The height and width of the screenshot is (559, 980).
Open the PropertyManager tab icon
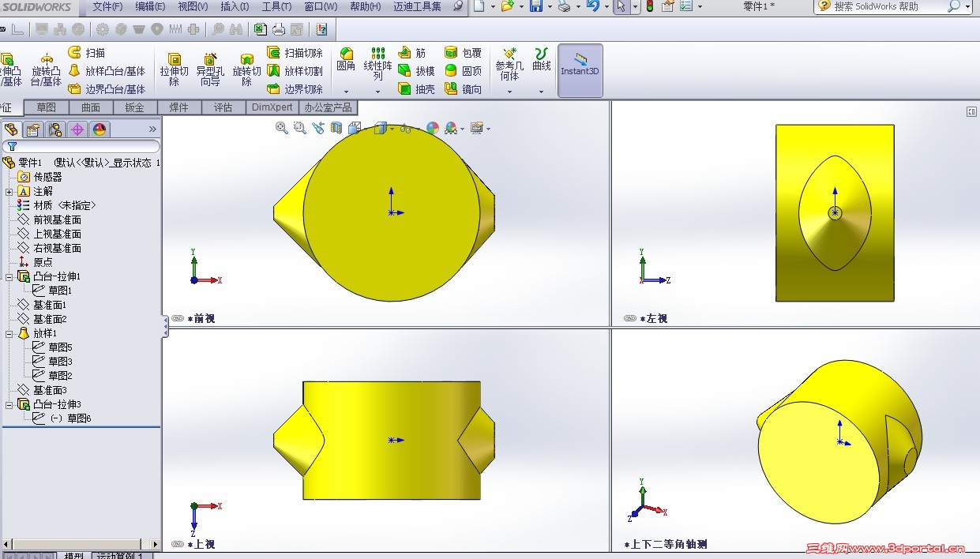tap(32, 129)
